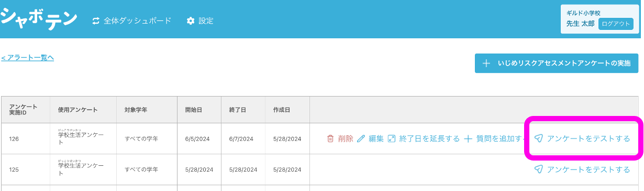Click the plus icon beside 質問を追加する
Screen dimensions: 644x191
(x=469, y=139)
